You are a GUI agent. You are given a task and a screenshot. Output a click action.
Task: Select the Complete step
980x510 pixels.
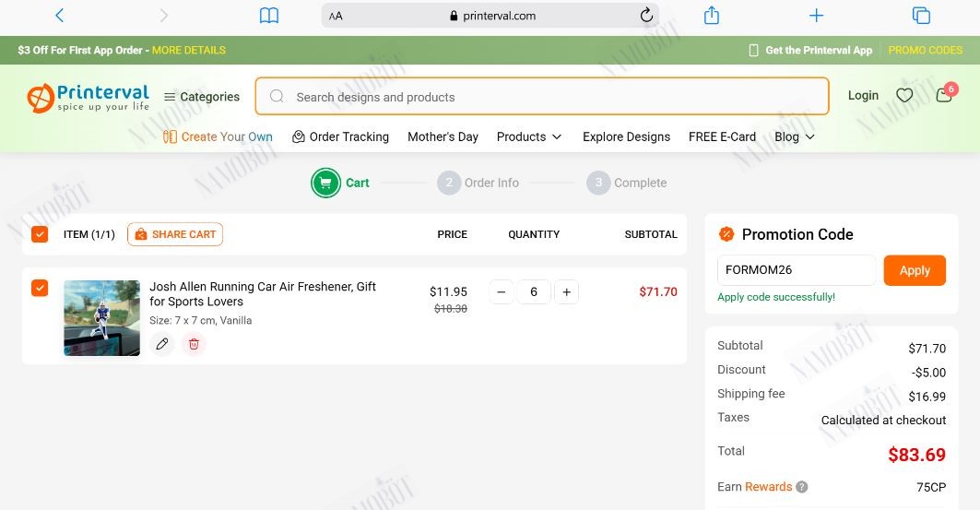click(x=627, y=183)
